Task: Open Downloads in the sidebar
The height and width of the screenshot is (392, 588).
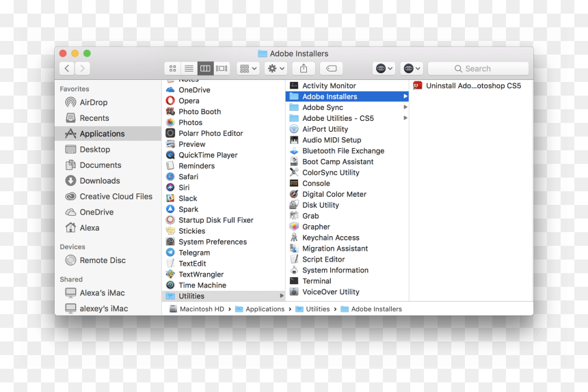Action: (109, 181)
